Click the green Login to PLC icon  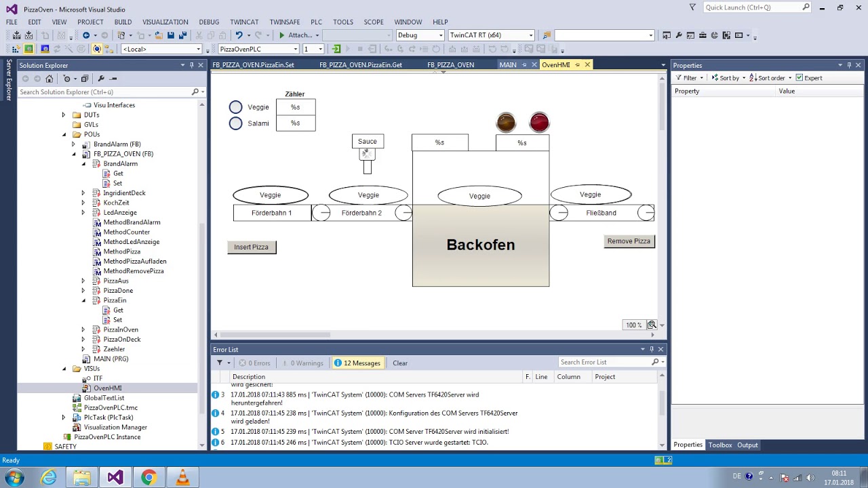coord(337,49)
